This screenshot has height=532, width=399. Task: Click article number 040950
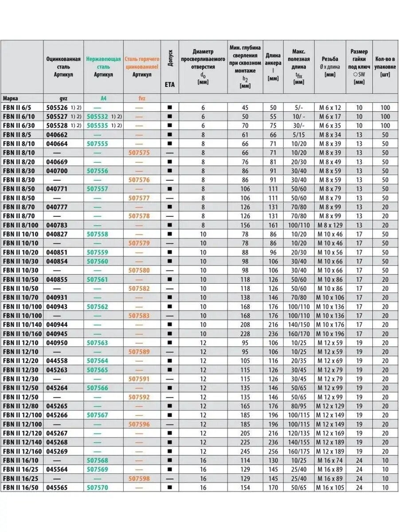click(x=57, y=343)
